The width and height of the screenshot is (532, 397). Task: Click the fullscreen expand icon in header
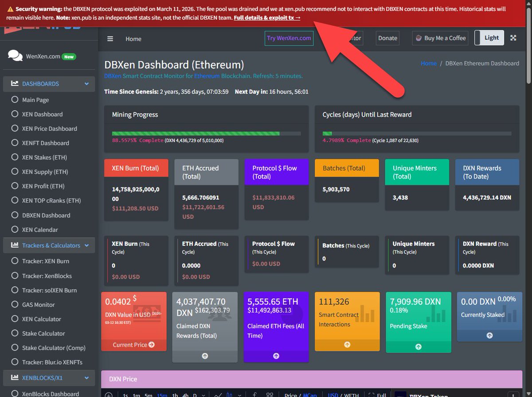513,38
